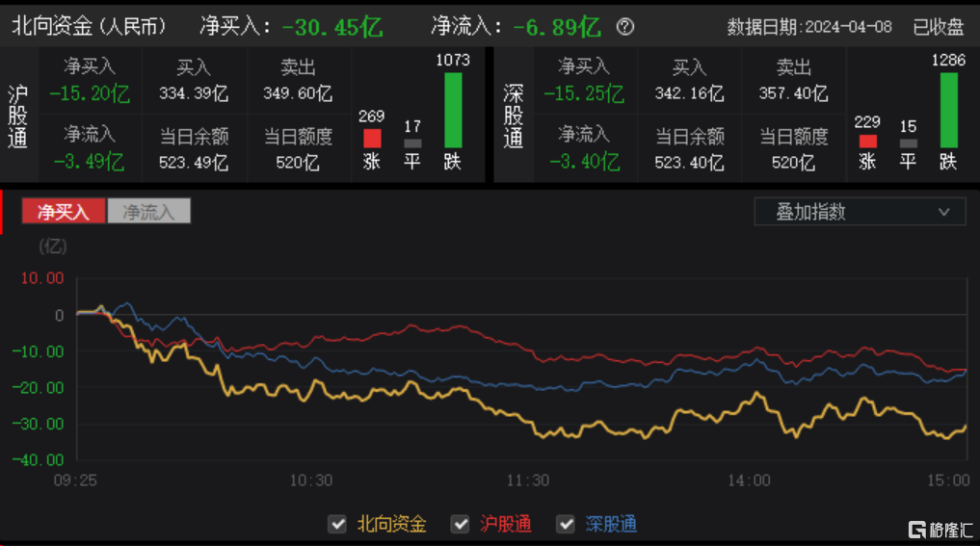The width and height of the screenshot is (980, 546).
Task: Select the 净买入 tab
Action: click(64, 211)
